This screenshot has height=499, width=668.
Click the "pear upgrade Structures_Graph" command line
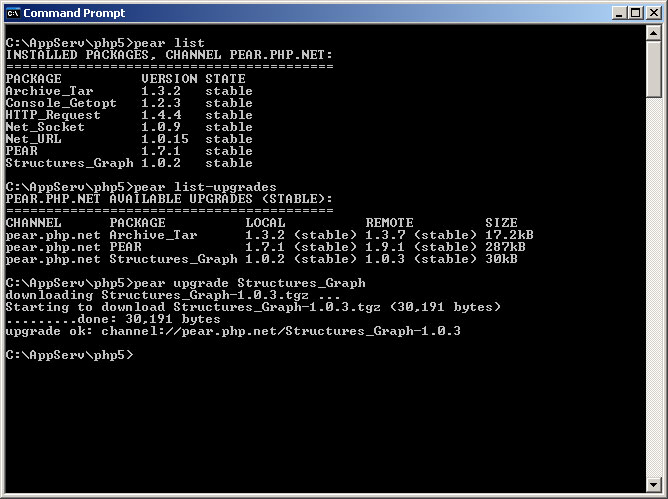(x=185, y=283)
